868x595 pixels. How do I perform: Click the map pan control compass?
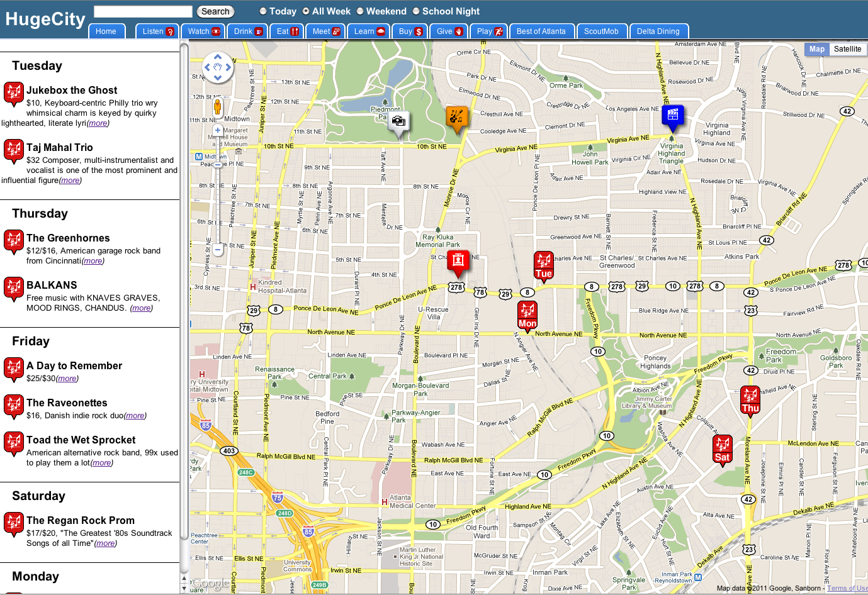(218, 67)
